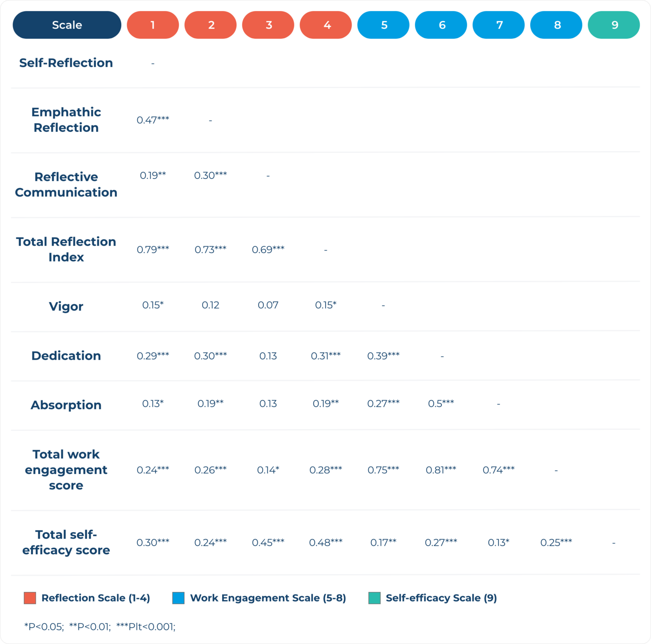Click the Reflective Communication row label
The width and height of the screenshot is (651, 644).
pyautogui.click(x=66, y=184)
